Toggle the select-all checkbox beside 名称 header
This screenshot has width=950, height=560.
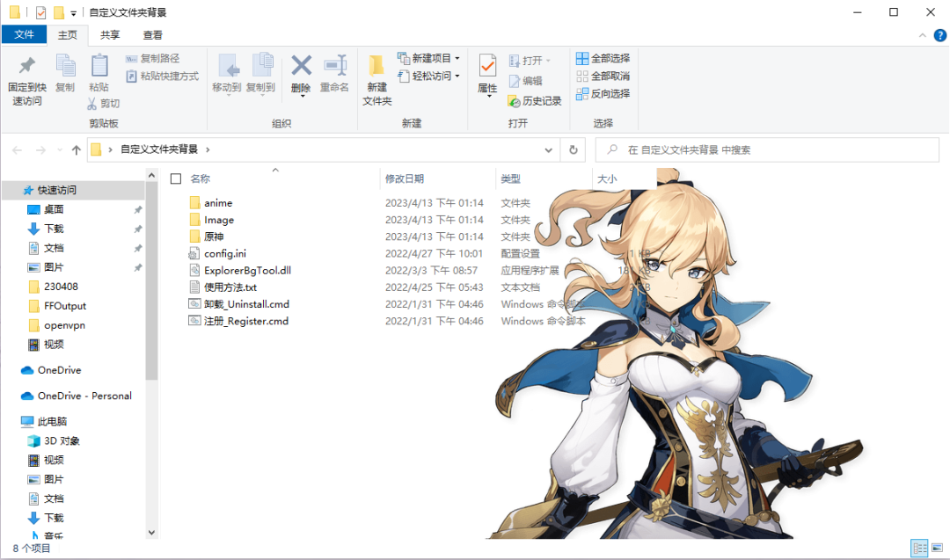pyautogui.click(x=176, y=178)
